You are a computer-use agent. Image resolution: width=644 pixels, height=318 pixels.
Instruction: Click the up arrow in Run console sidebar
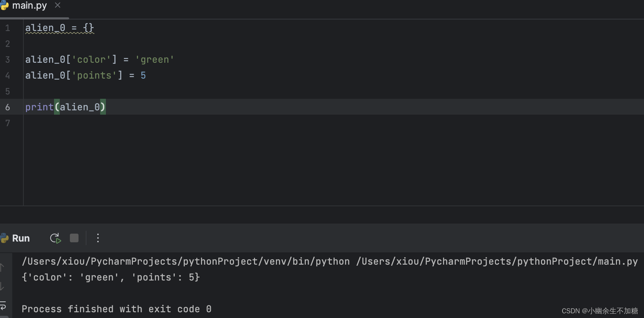[2, 267]
